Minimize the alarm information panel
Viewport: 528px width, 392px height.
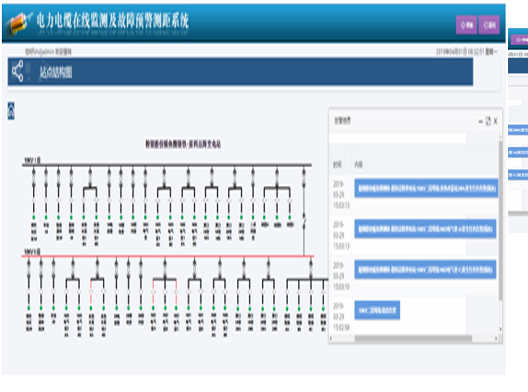click(481, 121)
